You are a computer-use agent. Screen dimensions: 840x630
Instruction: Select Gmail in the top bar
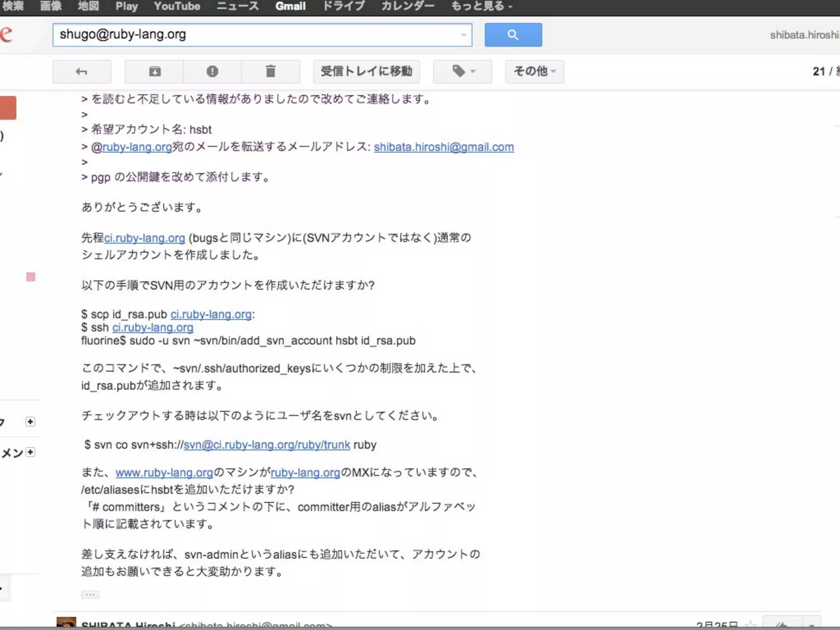click(x=290, y=7)
